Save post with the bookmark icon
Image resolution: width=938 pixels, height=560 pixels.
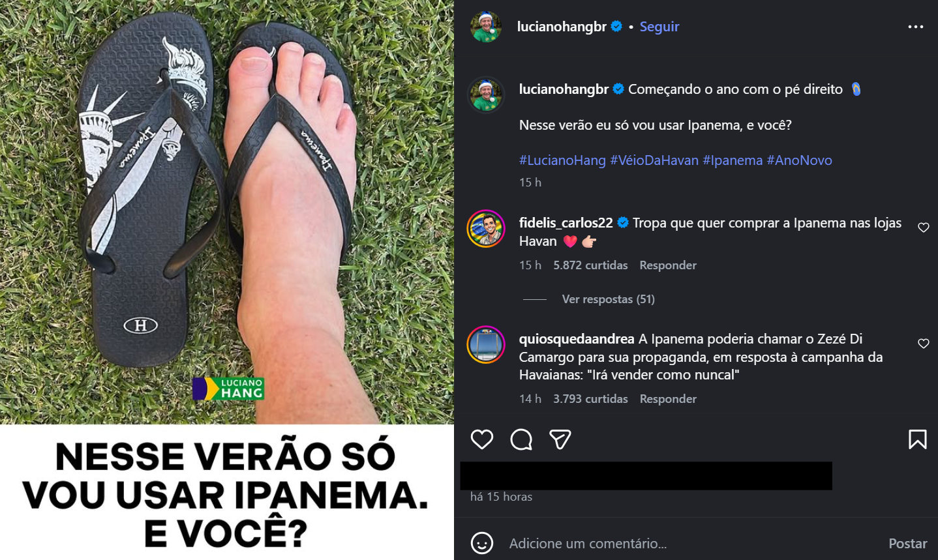click(918, 439)
